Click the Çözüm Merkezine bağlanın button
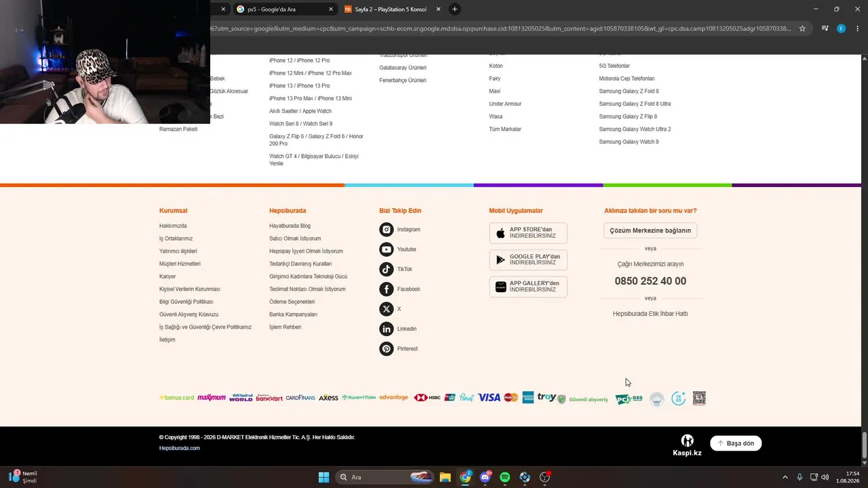868x488 pixels. click(650, 230)
